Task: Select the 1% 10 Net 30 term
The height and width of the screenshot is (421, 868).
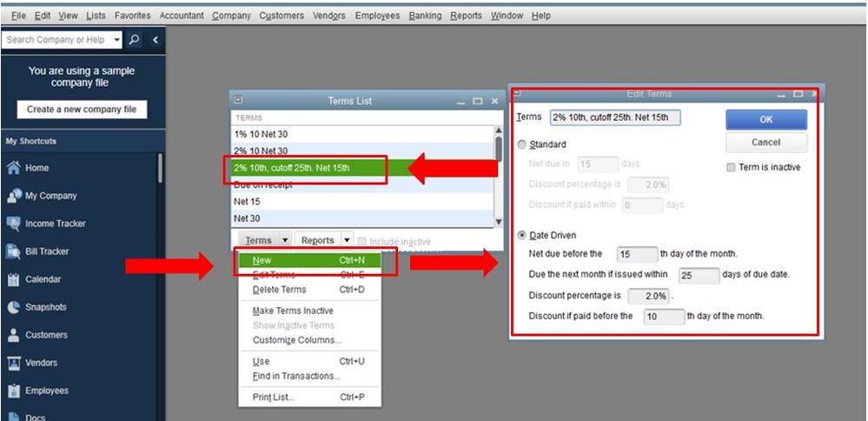Action: (x=362, y=134)
